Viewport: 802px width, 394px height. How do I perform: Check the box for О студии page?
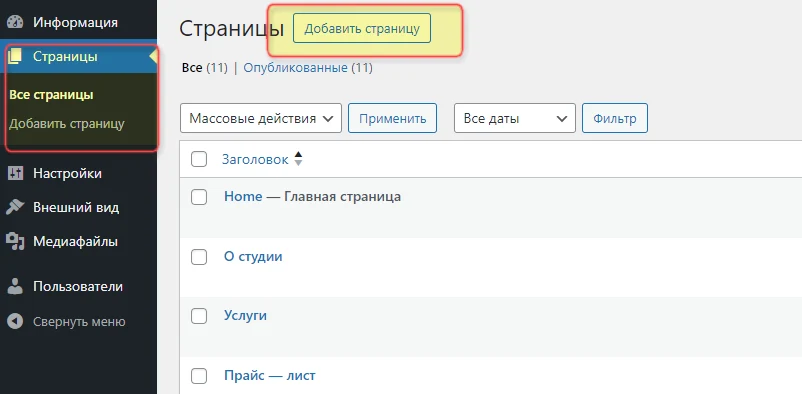[199, 257]
